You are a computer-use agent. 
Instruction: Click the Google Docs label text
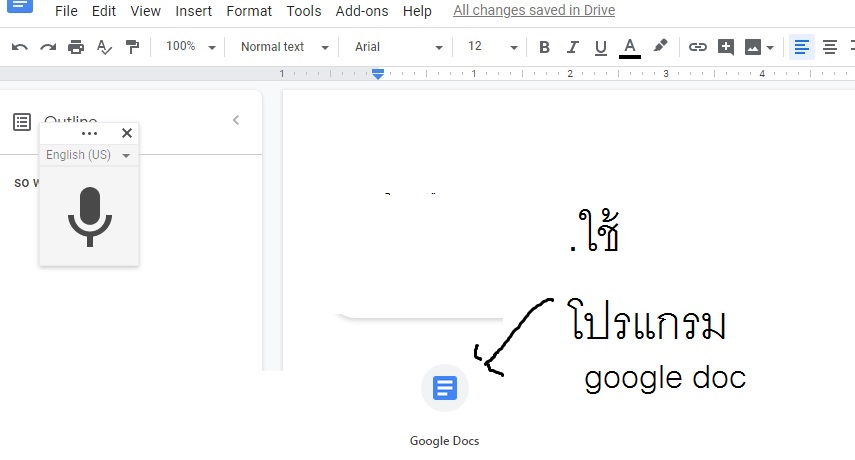click(x=444, y=441)
